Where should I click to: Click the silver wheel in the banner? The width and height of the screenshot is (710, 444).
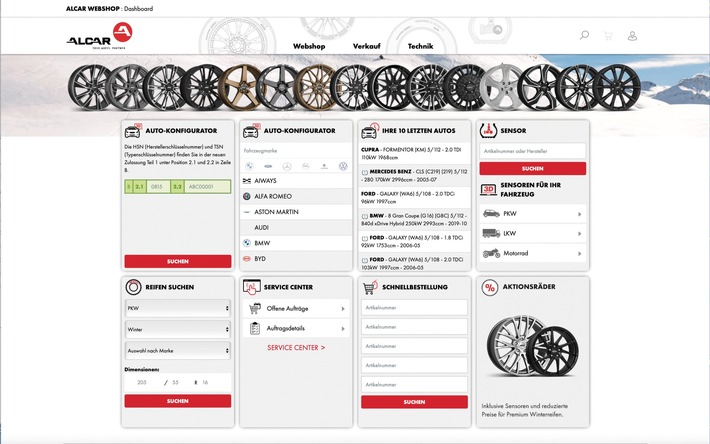[x=501, y=87]
